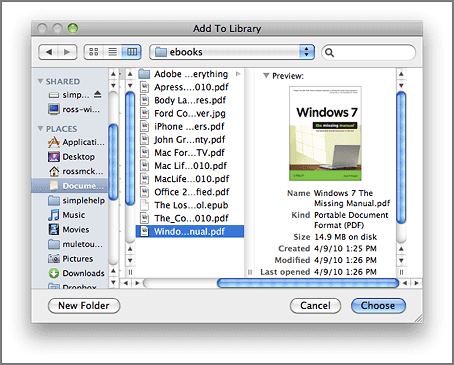Eject the simp... shared volume
Viewport: 454px width, 365px height.
tap(97, 94)
